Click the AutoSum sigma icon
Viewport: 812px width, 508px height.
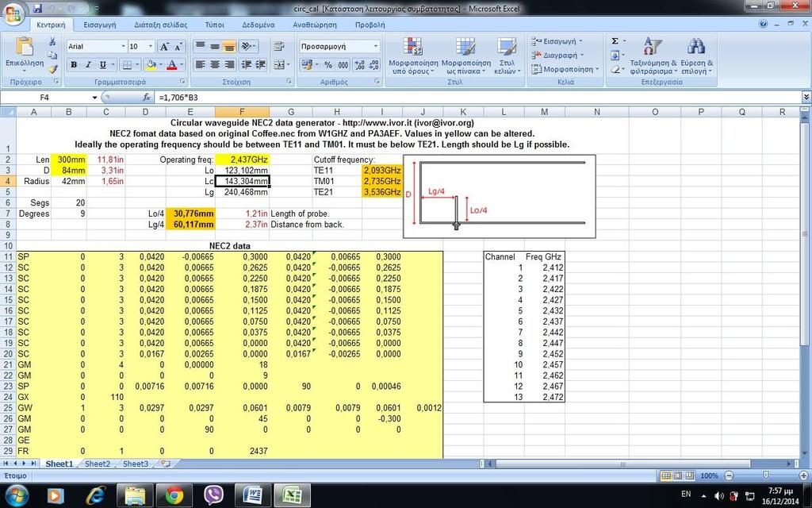click(615, 41)
